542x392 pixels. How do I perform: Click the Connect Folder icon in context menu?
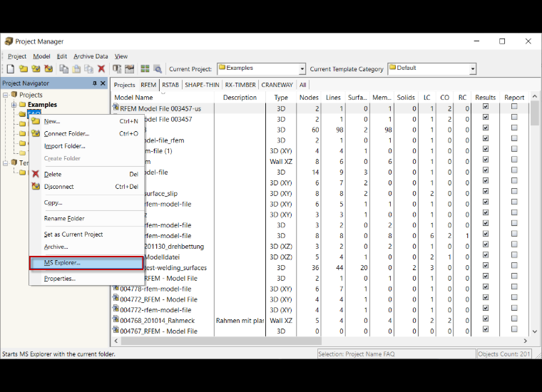coord(36,133)
